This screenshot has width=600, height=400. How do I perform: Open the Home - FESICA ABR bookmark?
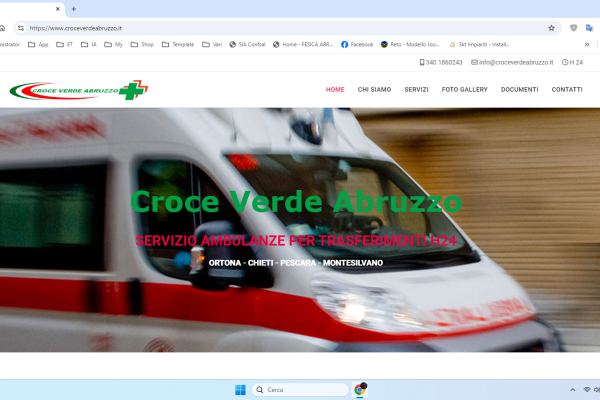pos(303,44)
